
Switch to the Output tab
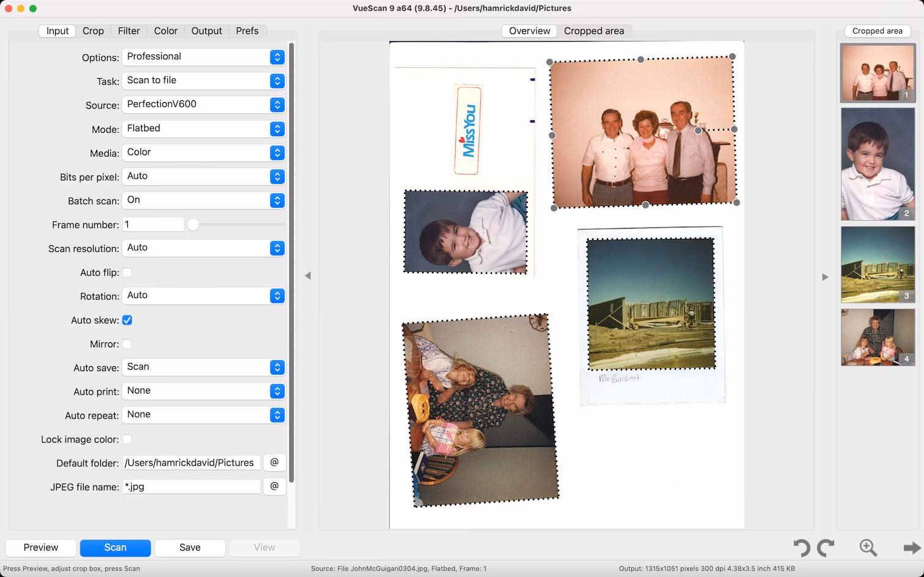tap(207, 31)
